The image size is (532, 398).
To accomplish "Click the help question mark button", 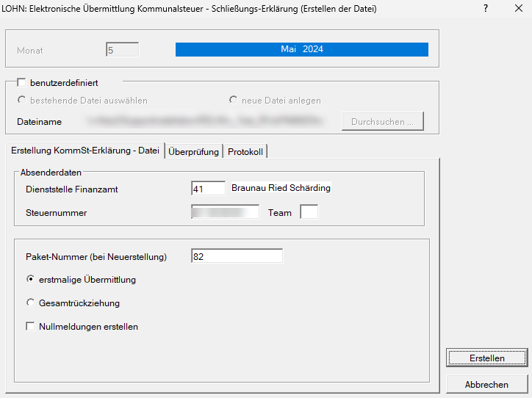I will (x=486, y=9).
